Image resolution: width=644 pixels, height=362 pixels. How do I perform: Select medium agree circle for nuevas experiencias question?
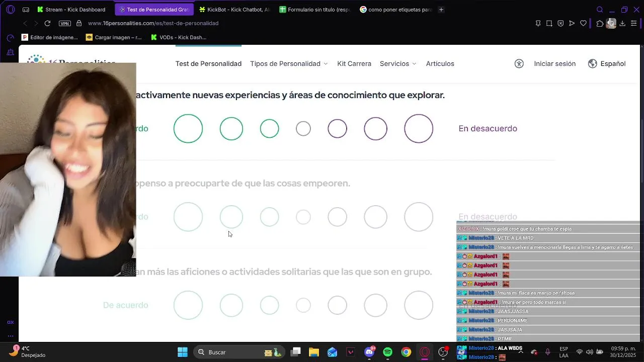231,128
